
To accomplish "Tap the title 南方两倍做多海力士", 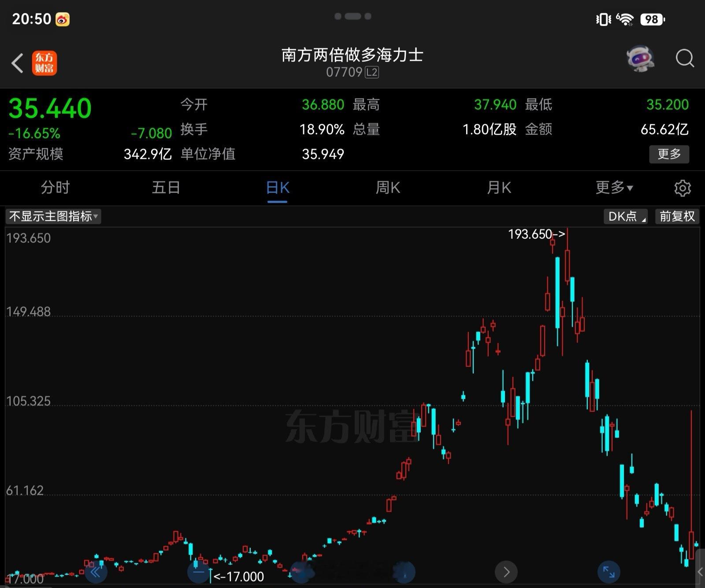I will pyautogui.click(x=352, y=55).
